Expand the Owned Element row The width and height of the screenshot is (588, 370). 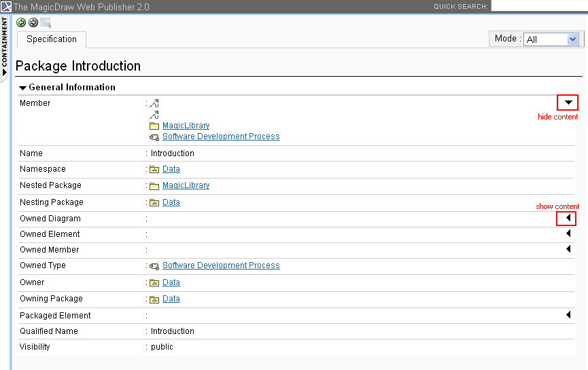pyautogui.click(x=568, y=234)
